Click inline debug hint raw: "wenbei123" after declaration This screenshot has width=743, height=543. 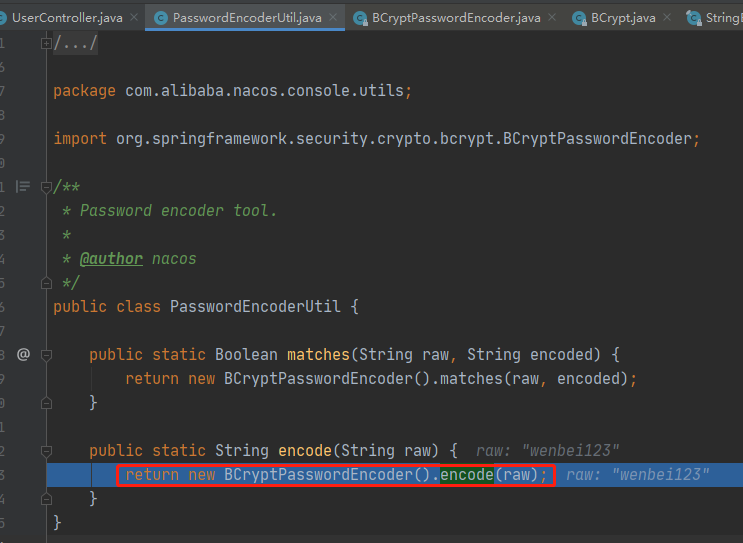click(547, 451)
